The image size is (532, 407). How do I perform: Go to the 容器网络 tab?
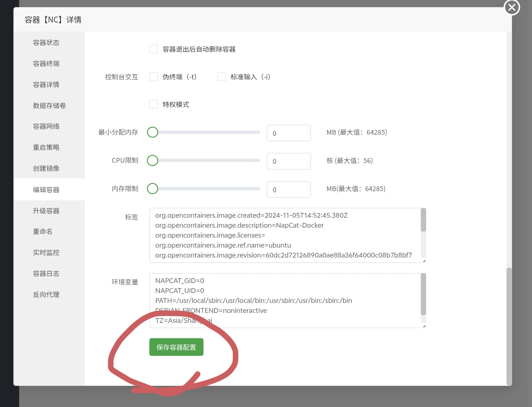pos(46,127)
